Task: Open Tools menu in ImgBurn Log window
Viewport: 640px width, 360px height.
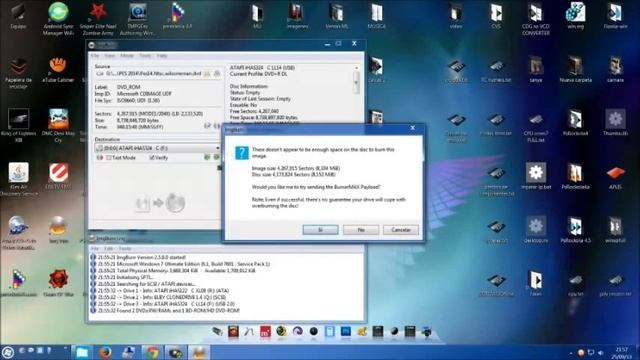Action: pos(125,249)
